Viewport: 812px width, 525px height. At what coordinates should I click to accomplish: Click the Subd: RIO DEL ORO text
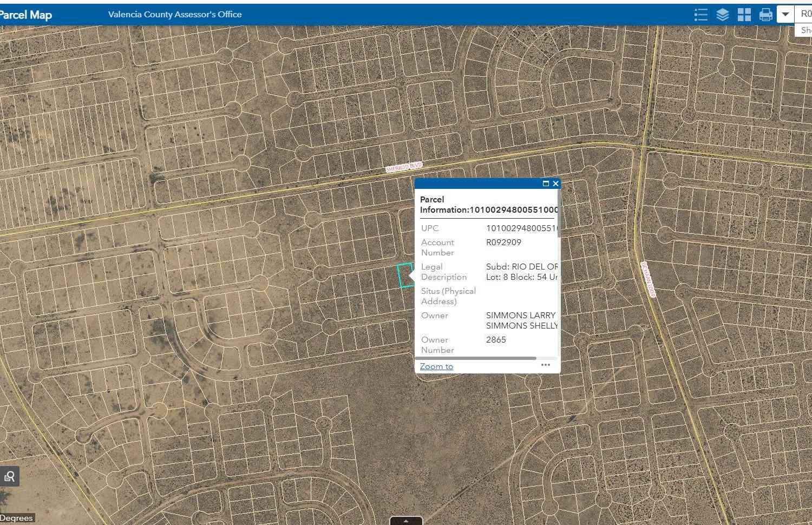522,267
